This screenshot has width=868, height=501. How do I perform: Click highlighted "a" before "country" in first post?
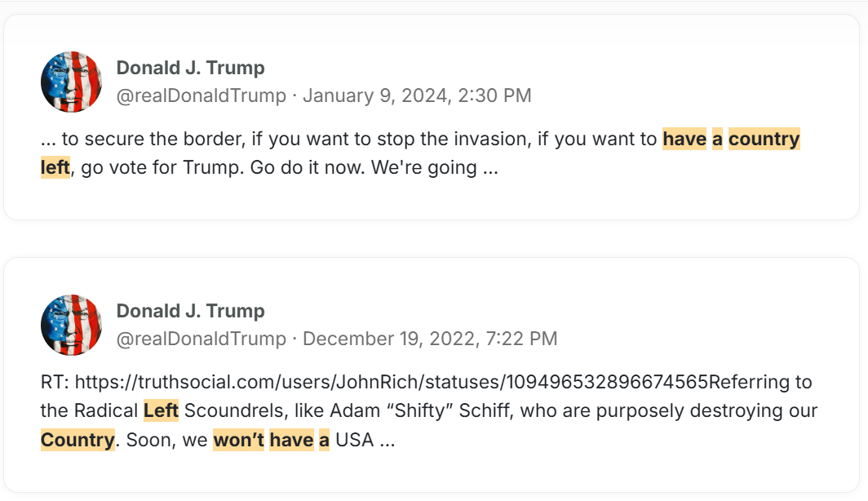718,139
